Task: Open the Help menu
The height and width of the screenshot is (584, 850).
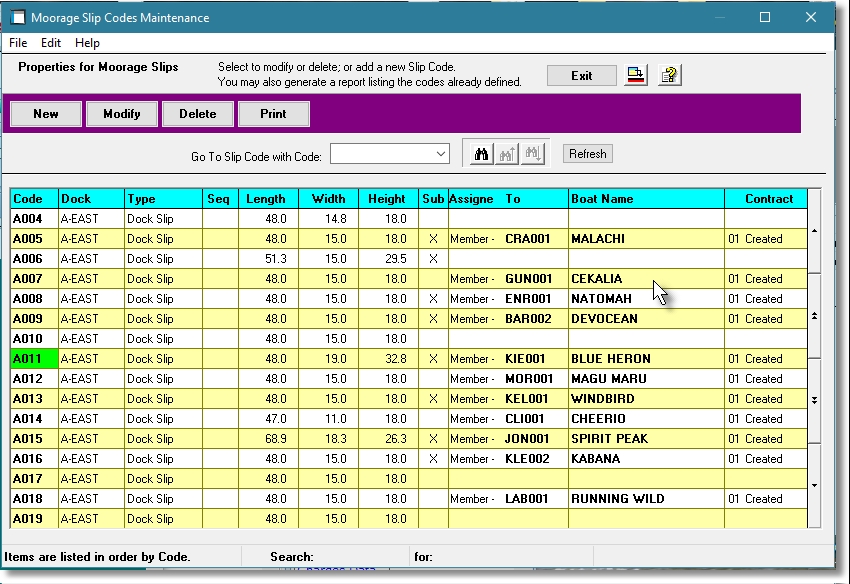Action: click(x=87, y=42)
